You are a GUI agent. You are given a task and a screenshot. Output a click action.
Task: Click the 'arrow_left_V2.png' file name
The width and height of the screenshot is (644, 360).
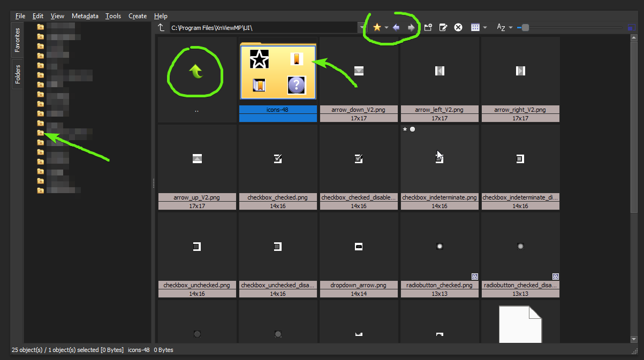point(440,110)
